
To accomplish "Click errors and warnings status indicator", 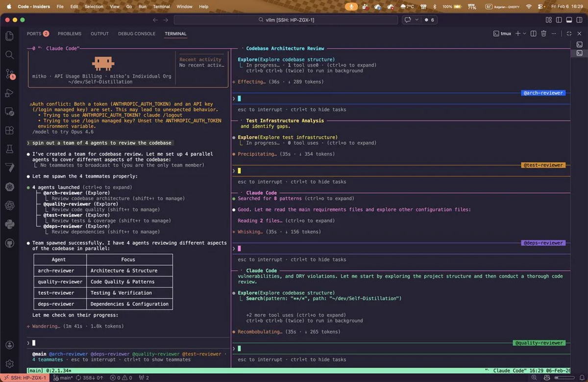I will (x=122, y=378).
